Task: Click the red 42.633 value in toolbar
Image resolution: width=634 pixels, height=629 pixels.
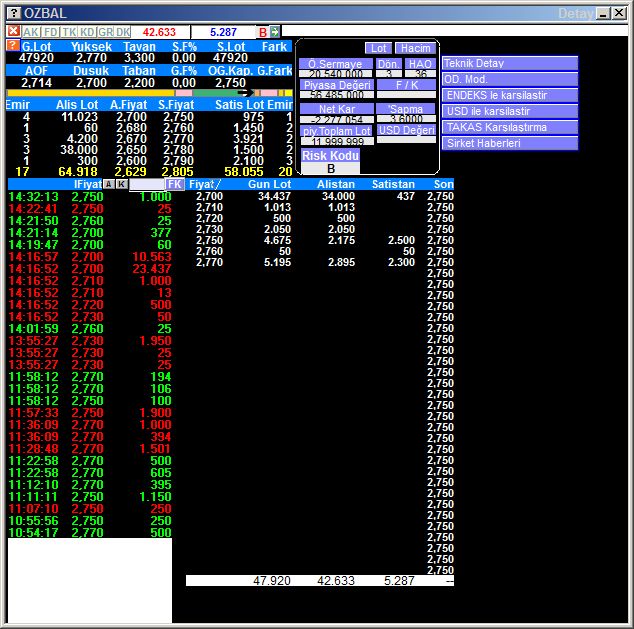Action: click(x=159, y=32)
